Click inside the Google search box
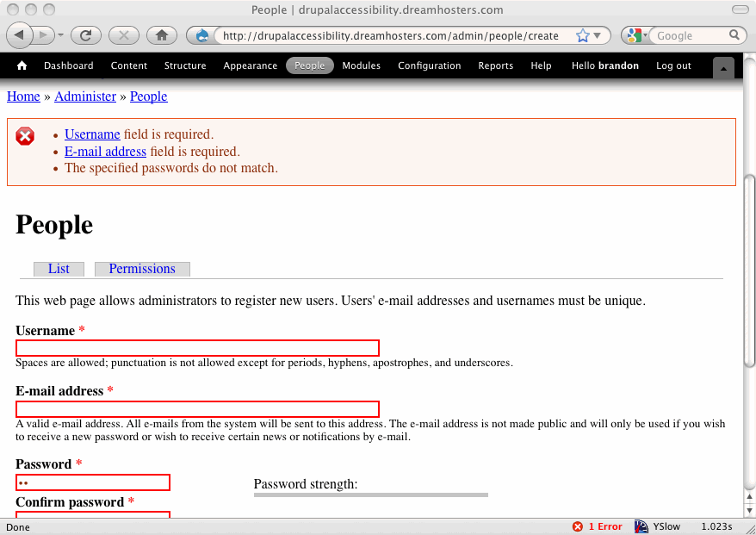The image size is (756, 535). click(691, 35)
